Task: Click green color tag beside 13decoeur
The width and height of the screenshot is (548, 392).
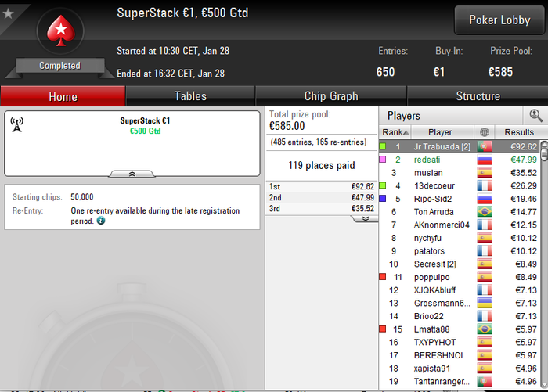Action: click(383, 185)
